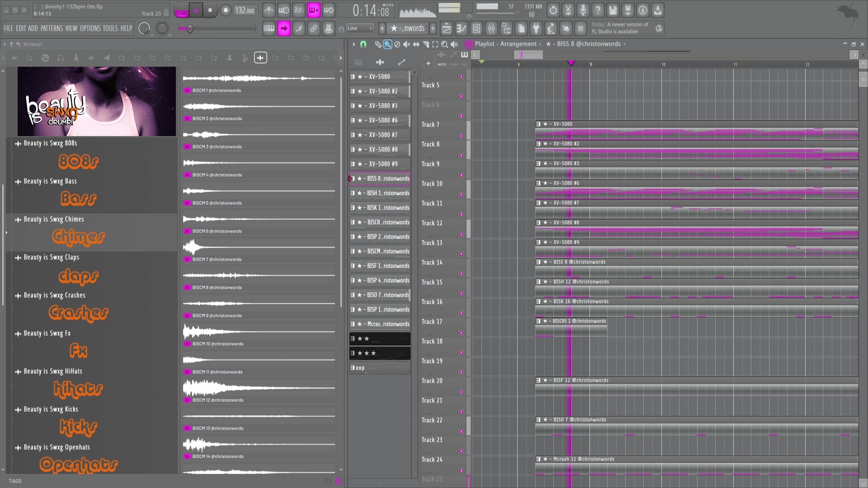This screenshot has height=488, width=868.
Task: Open the playlist options arrow menu
Action: pos(354,44)
